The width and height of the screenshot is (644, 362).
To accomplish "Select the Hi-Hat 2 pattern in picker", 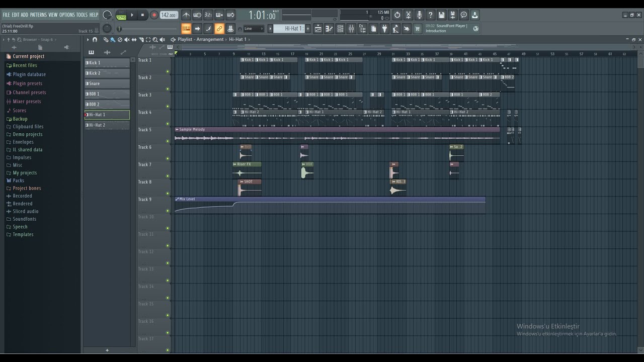I will coord(107,125).
